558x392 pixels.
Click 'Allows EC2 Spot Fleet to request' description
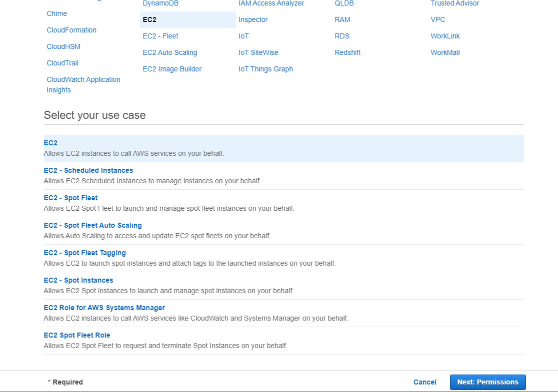tap(165, 346)
